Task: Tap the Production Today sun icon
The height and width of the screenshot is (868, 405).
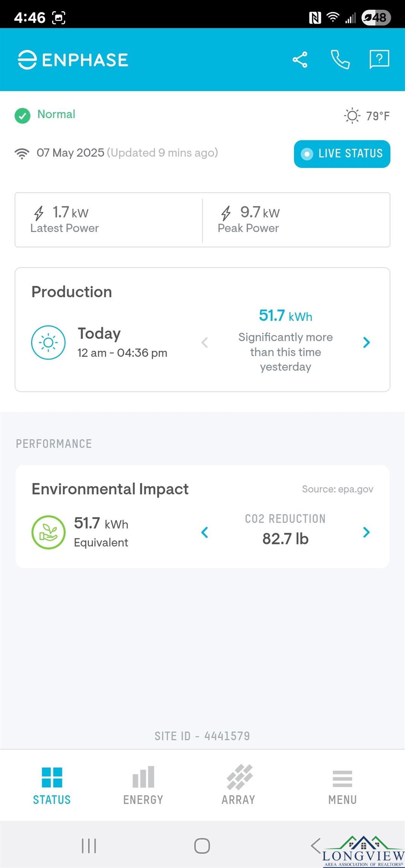Action: point(48,342)
